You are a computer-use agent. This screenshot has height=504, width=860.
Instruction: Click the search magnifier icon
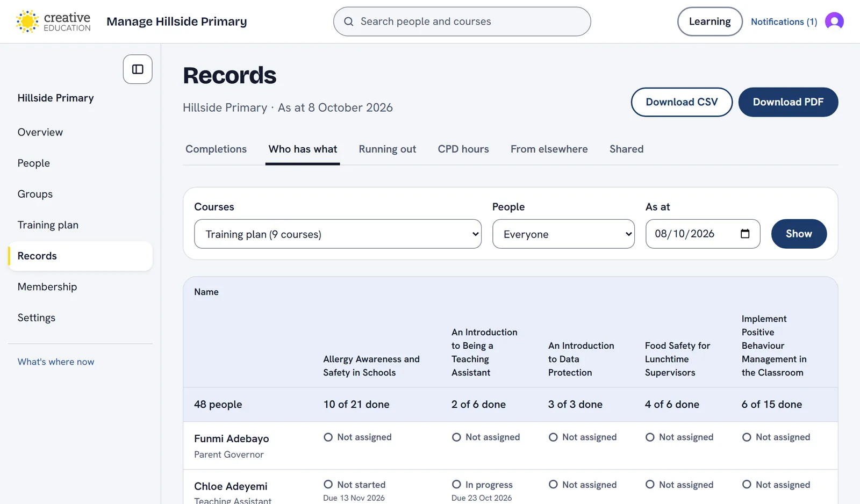click(x=349, y=21)
